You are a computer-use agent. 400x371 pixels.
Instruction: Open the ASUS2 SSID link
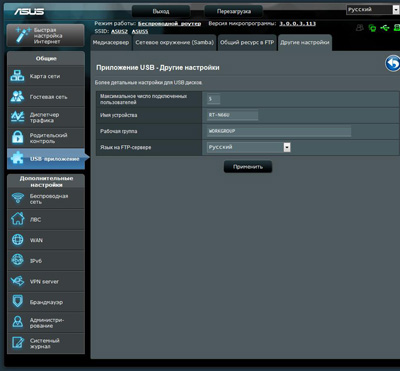point(119,31)
